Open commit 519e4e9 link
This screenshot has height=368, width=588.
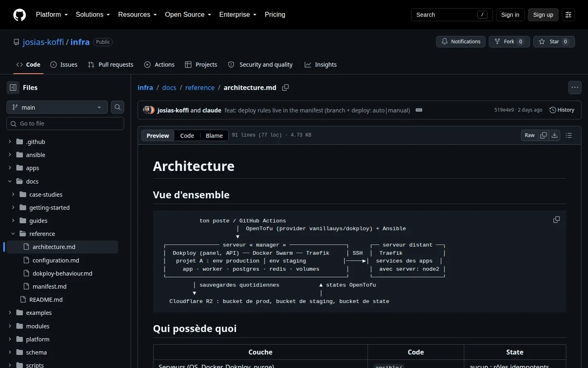pos(504,110)
